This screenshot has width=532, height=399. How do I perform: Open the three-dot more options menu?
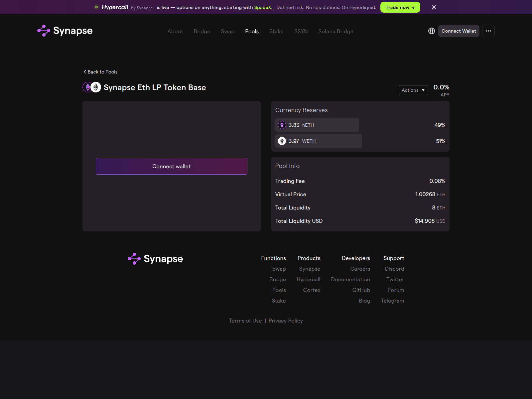click(488, 31)
